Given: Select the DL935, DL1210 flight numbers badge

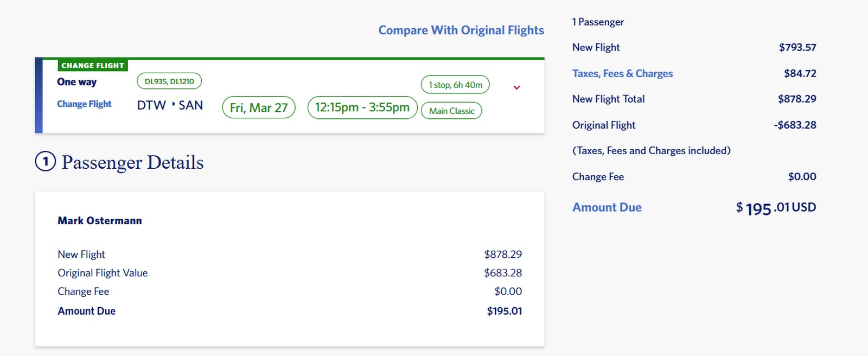Looking at the screenshot, I should [169, 80].
